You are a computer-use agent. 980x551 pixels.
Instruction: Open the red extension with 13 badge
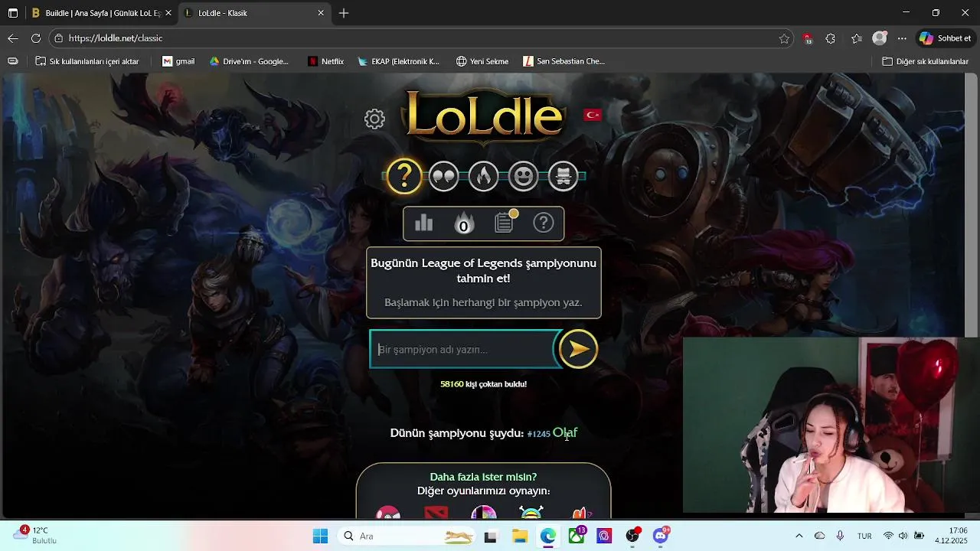pyautogui.click(x=808, y=38)
